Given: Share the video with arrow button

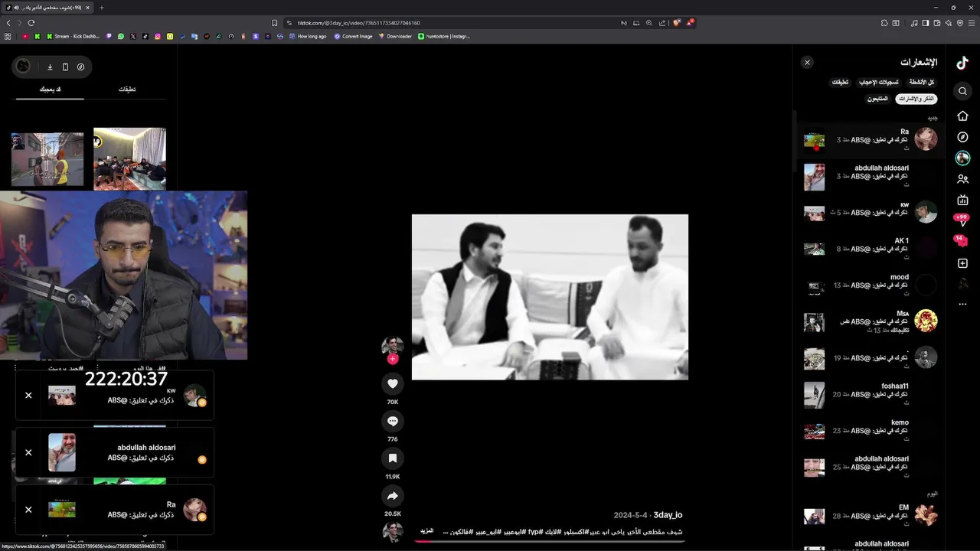Looking at the screenshot, I should pyautogui.click(x=393, y=496).
